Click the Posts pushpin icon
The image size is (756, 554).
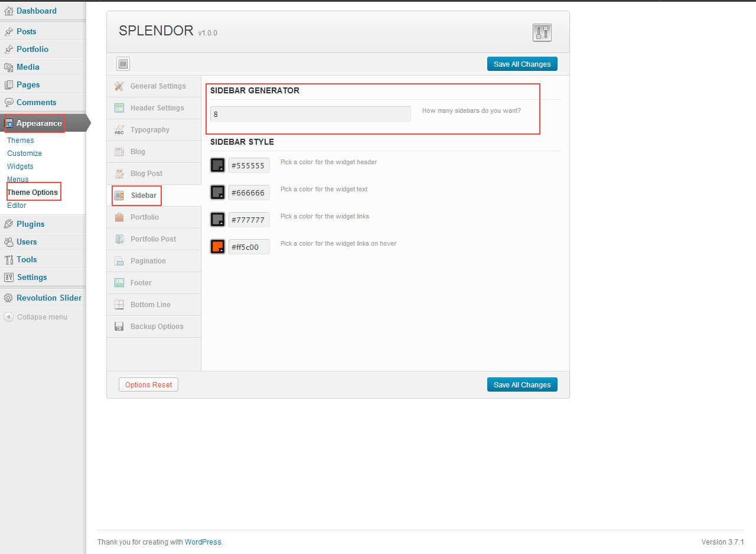coord(9,32)
